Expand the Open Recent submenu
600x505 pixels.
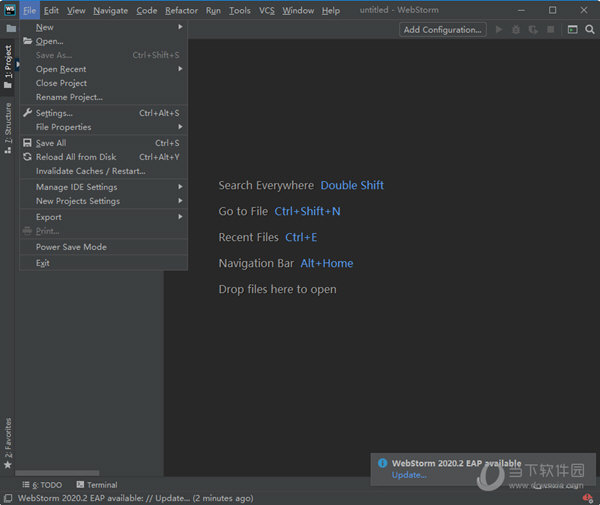pyautogui.click(x=103, y=69)
